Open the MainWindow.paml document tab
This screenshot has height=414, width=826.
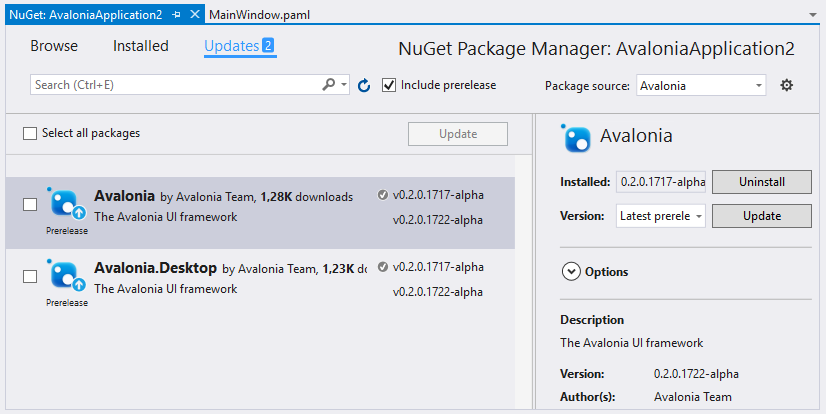[259, 15]
